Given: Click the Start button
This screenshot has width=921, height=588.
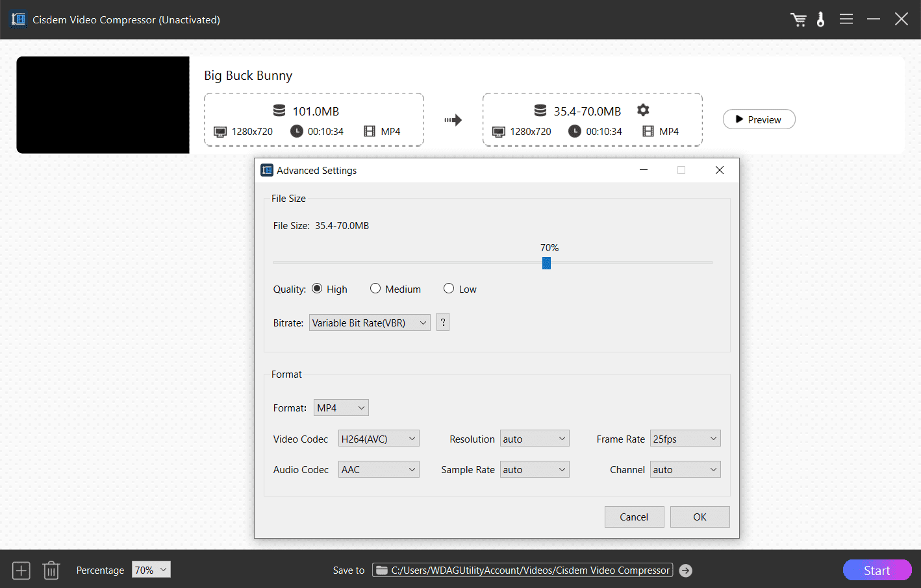Looking at the screenshot, I should click(877, 570).
